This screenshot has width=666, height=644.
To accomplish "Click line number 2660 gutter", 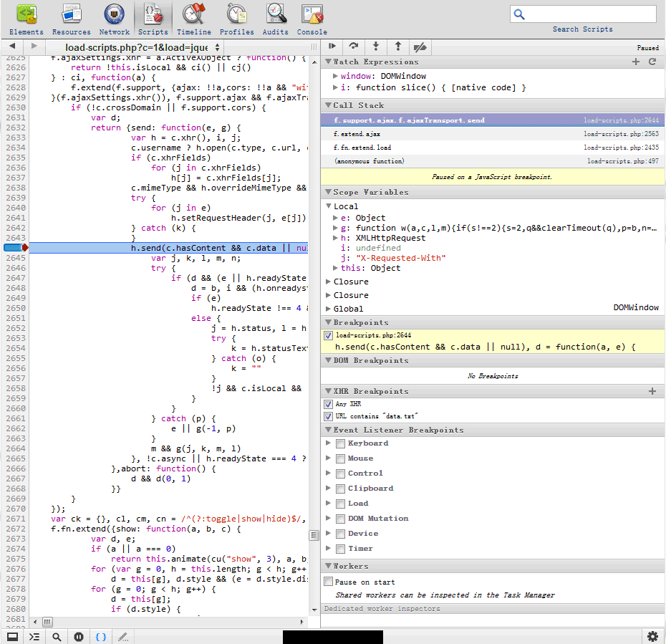I will click(x=15, y=408).
